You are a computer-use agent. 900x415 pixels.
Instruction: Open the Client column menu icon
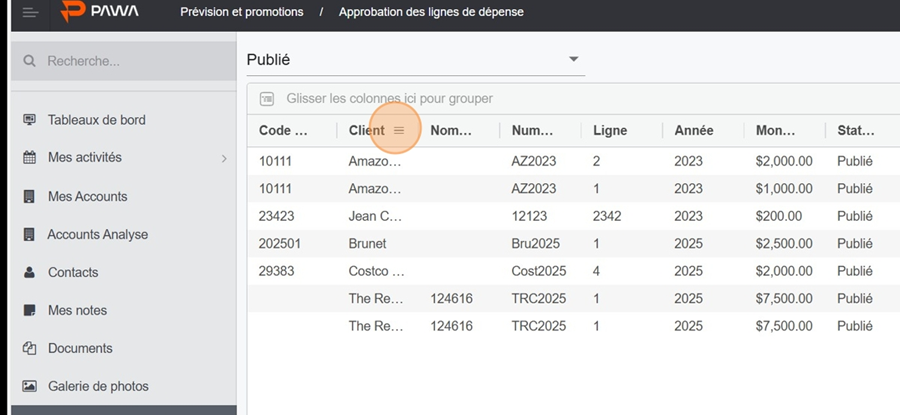[x=399, y=130]
